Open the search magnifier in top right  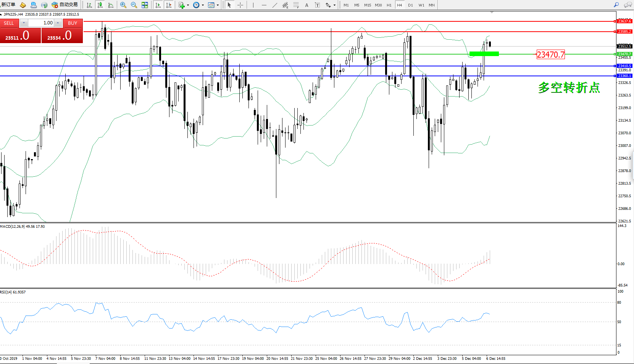click(x=616, y=5)
